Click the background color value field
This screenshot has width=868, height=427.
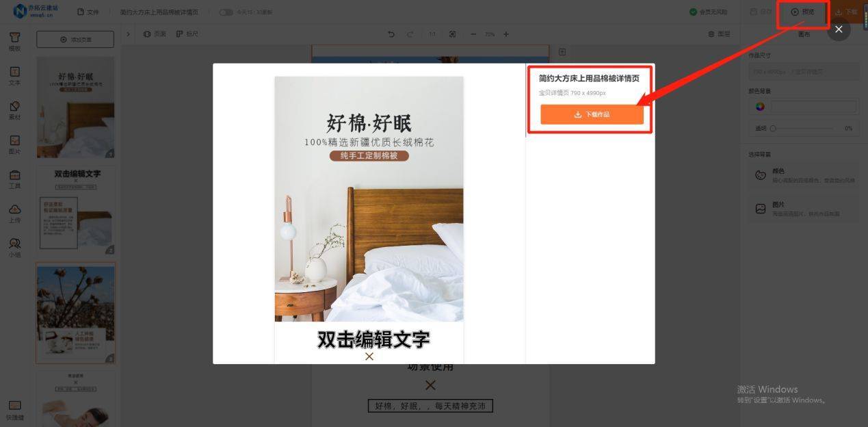tap(814, 107)
